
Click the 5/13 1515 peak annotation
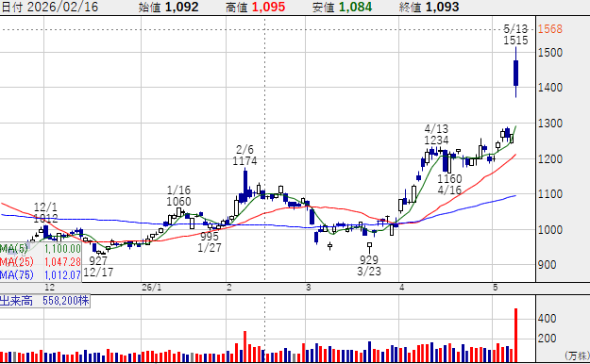point(515,34)
